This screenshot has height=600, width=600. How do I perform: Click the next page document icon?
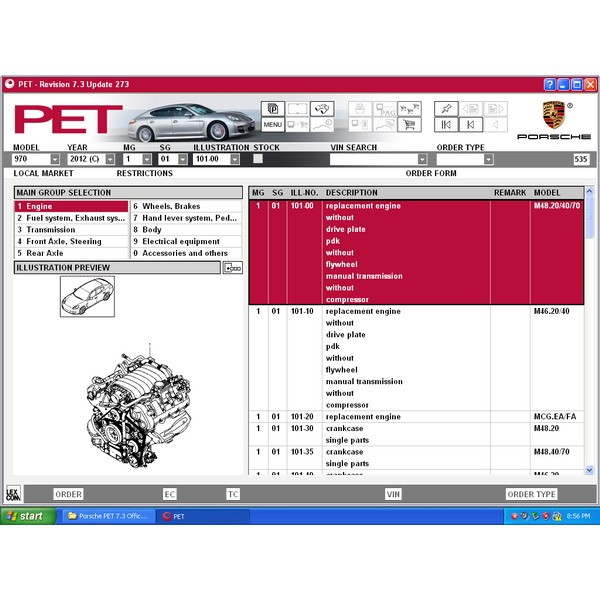(x=495, y=109)
